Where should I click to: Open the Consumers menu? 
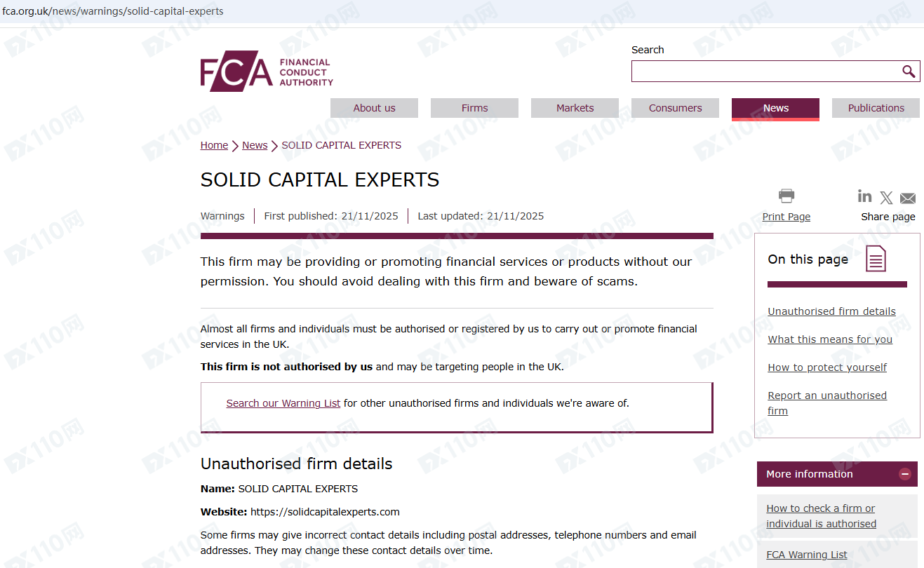(x=675, y=108)
